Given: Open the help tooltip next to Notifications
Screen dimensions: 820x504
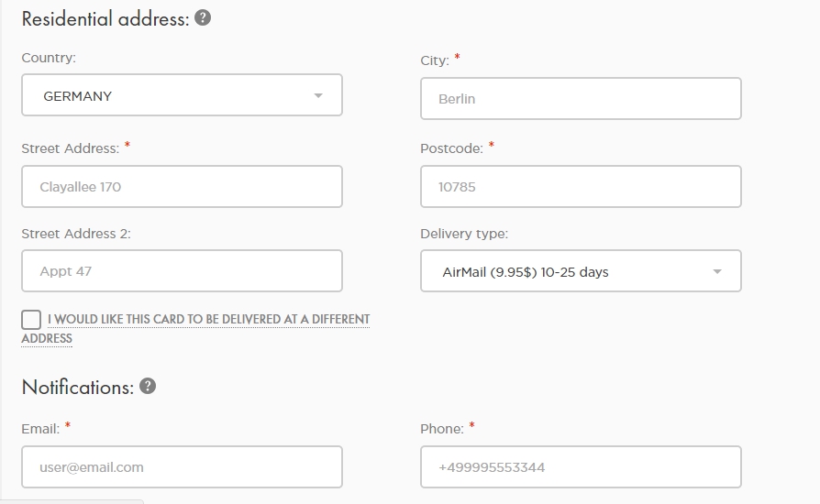Looking at the screenshot, I should 147,386.
